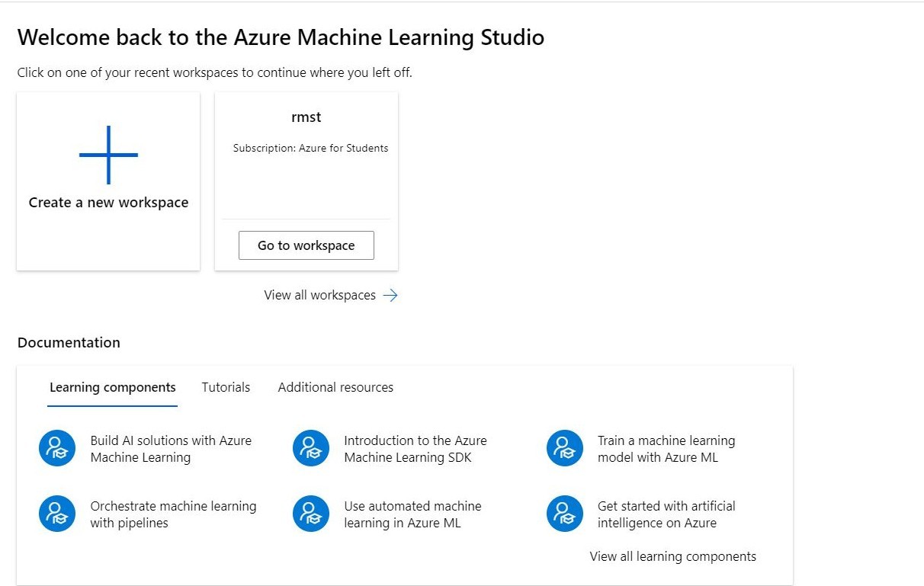This screenshot has width=924, height=586.
Task: Click the Subscription: Azure for Students text
Action: click(x=311, y=148)
